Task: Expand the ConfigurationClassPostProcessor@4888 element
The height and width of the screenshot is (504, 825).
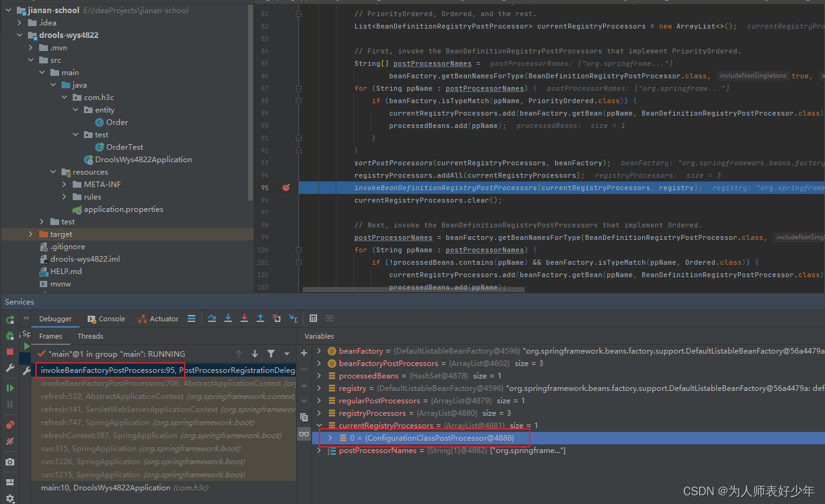Action: 331,438
